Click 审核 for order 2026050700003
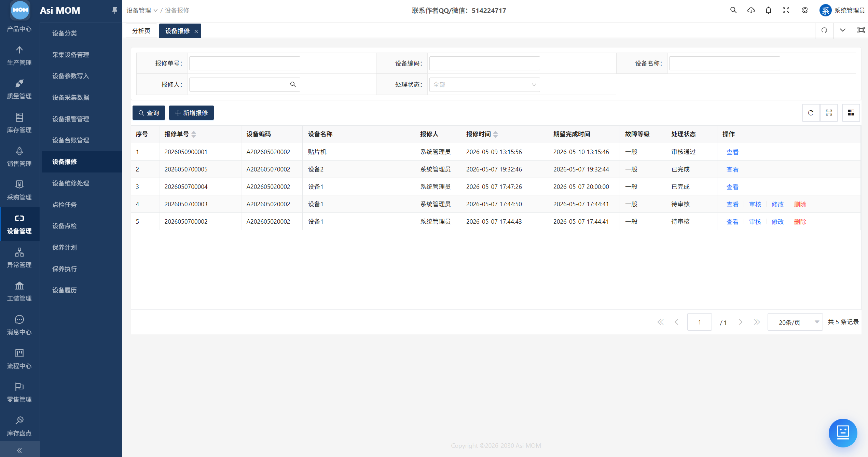Screen dimensions: 868x457 click(755, 204)
